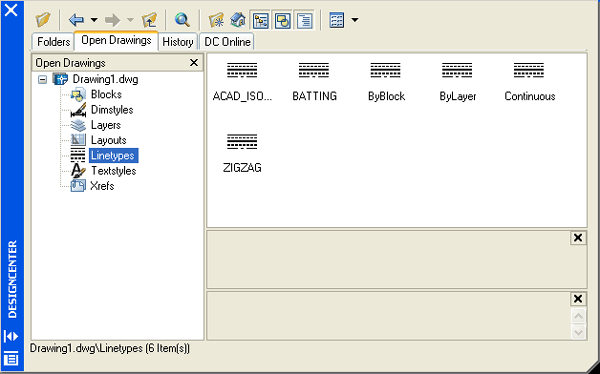The width and height of the screenshot is (600, 374).
Task: Select Layouts in the tree
Action: click(x=108, y=140)
